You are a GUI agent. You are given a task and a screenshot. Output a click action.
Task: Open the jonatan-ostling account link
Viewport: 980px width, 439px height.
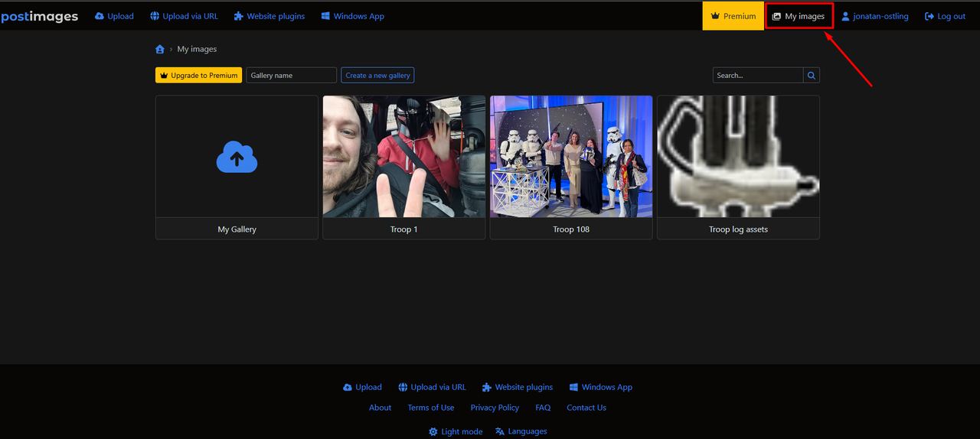coord(874,16)
